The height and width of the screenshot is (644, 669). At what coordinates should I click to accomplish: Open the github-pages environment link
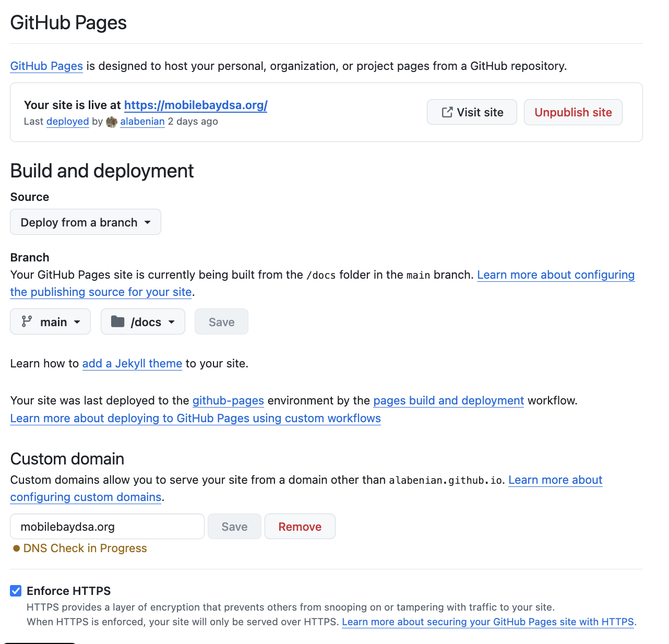click(228, 400)
